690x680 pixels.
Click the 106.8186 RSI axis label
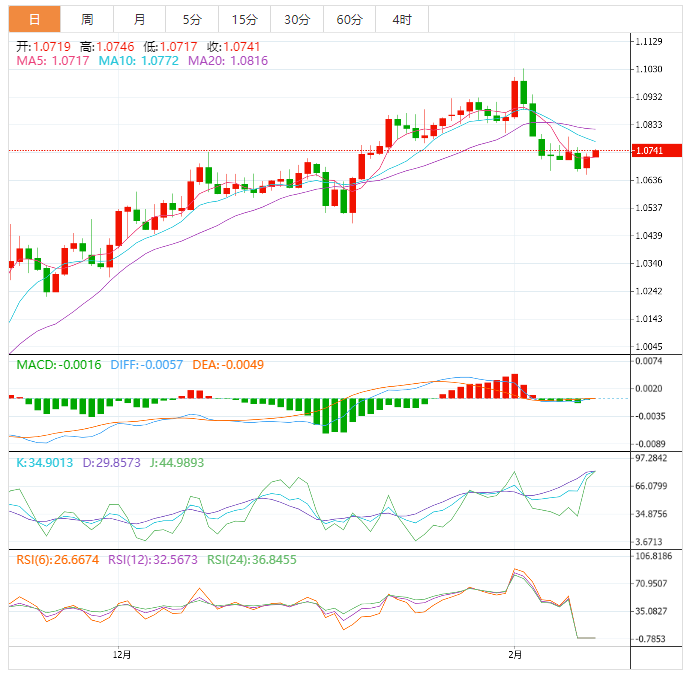click(653, 556)
